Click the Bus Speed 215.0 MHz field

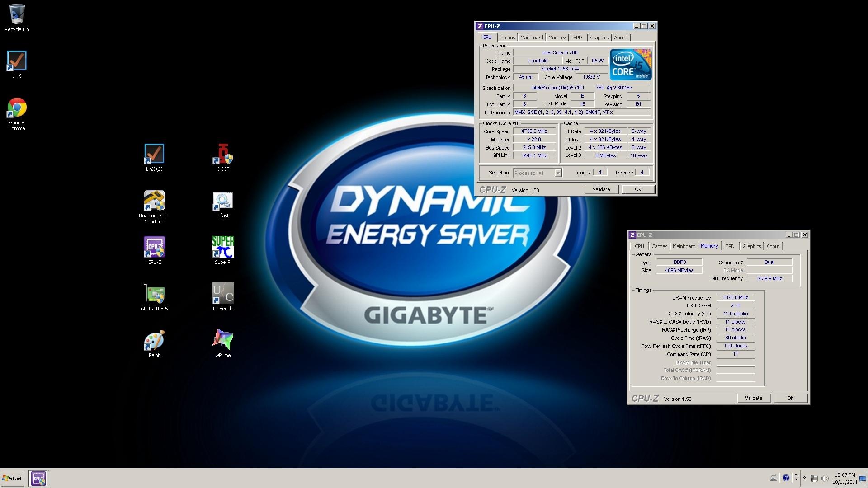(x=534, y=148)
